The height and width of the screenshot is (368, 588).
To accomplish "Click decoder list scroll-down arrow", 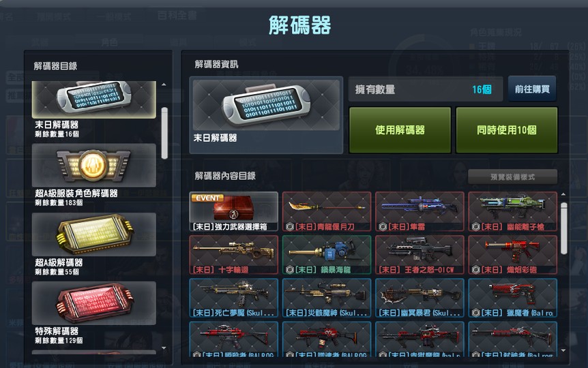I will [164, 348].
